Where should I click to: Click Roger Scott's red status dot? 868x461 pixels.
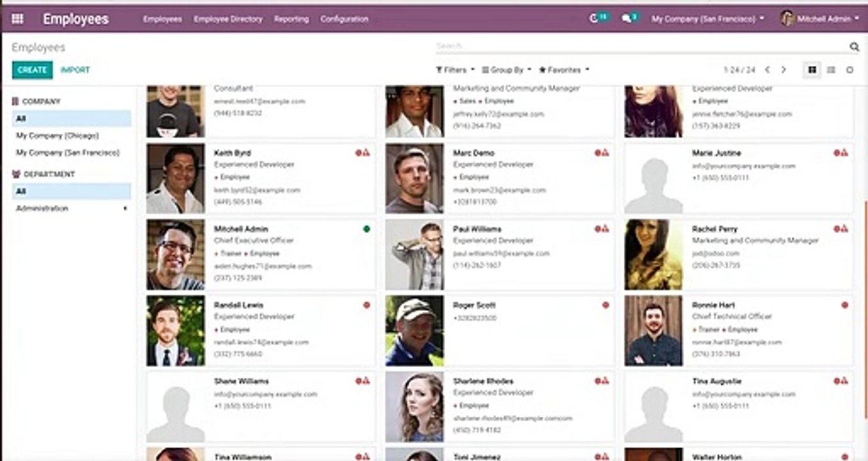tap(605, 305)
